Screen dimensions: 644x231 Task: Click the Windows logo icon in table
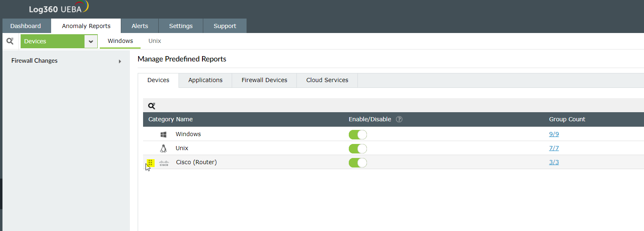(x=163, y=134)
